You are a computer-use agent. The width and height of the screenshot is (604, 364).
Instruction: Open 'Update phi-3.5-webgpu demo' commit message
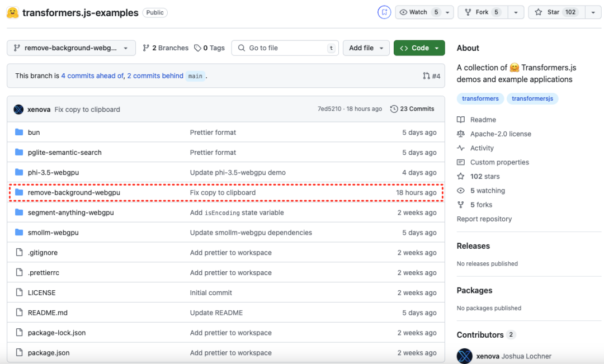coord(238,172)
